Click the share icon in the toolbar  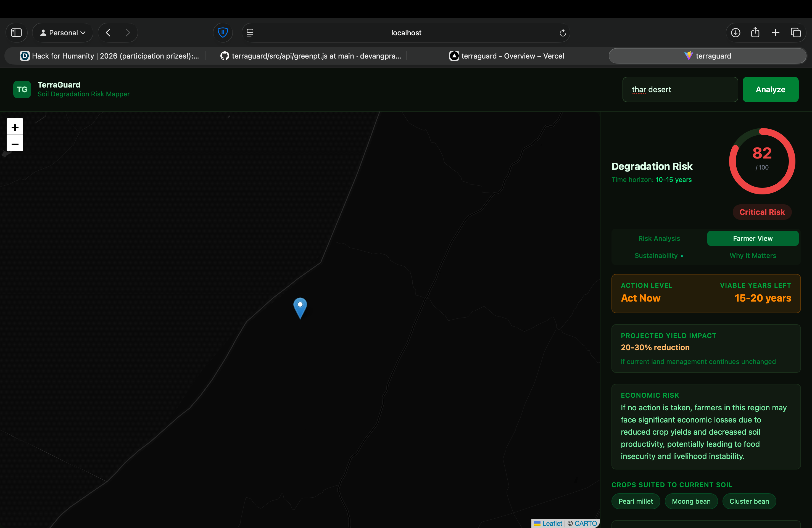click(x=755, y=33)
